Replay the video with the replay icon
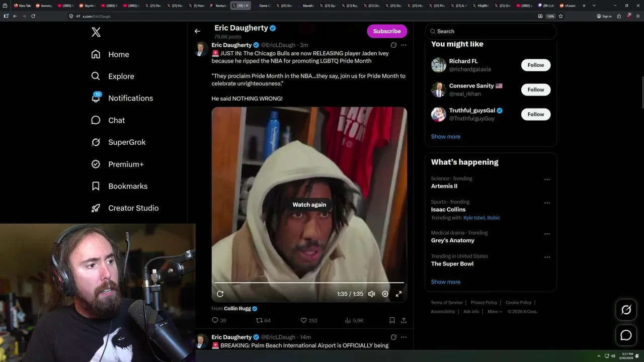The height and width of the screenshot is (362, 644). click(220, 294)
